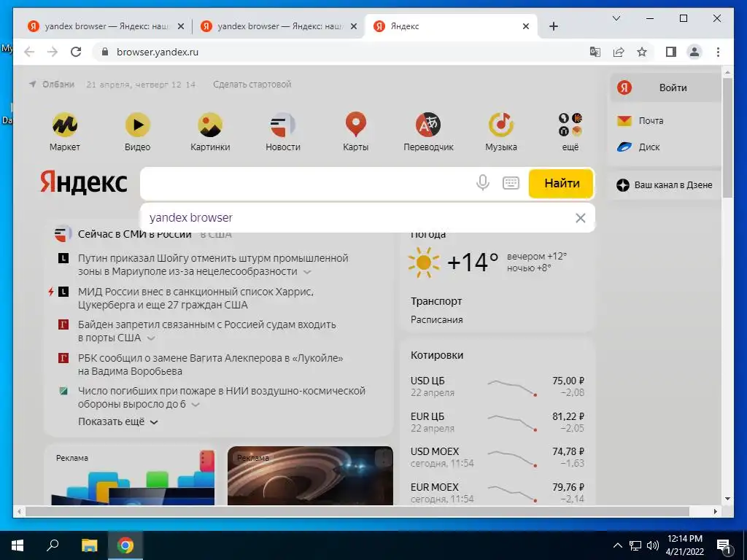Screen dimensions: 747x560
Task: Open the Картинки service icon
Action: [210, 125]
